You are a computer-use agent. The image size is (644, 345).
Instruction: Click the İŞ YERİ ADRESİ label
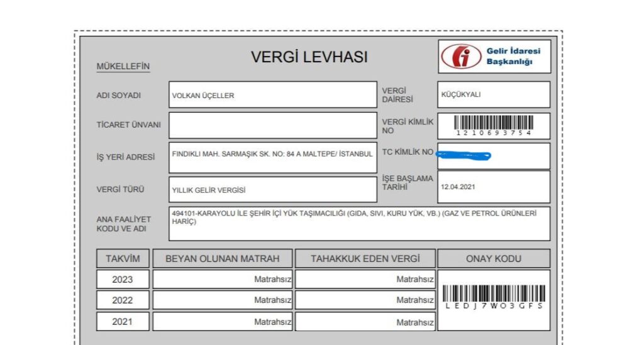click(x=126, y=157)
